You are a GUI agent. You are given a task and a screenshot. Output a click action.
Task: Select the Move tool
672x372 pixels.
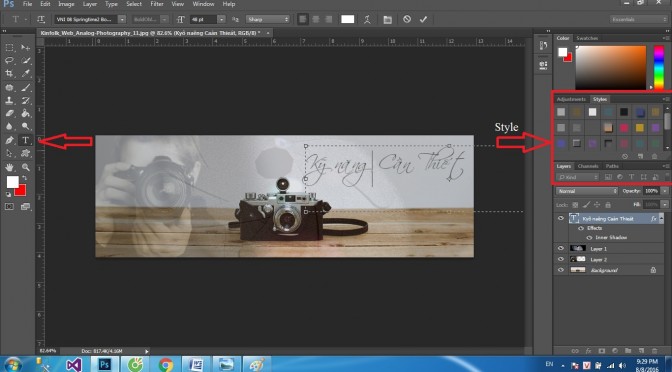tap(26, 48)
